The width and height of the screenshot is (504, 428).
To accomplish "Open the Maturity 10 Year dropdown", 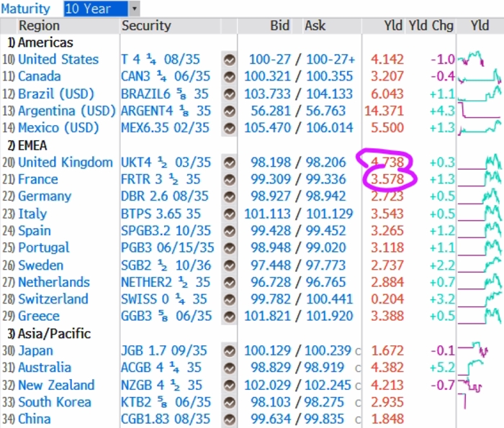I will click(x=134, y=9).
